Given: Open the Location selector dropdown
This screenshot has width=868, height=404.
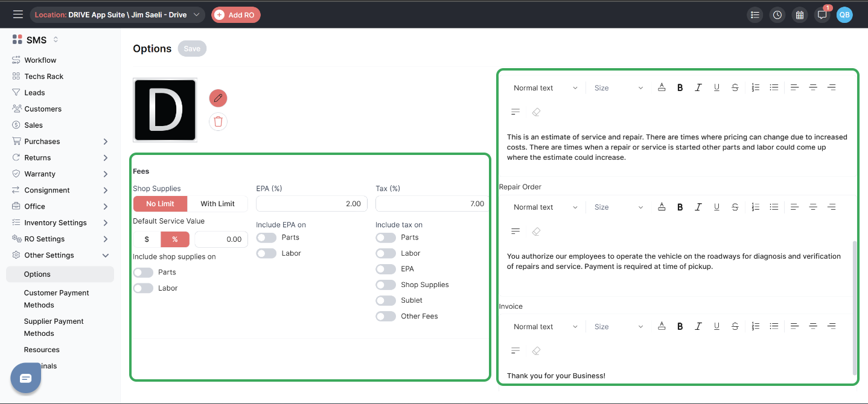Looking at the screenshot, I should pyautogui.click(x=117, y=15).
